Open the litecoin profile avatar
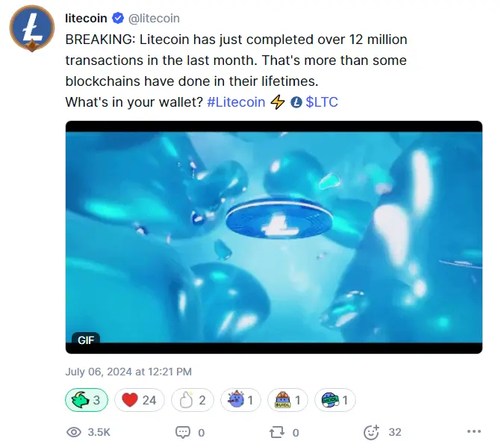The image size is (504, 447). point(32,28)
